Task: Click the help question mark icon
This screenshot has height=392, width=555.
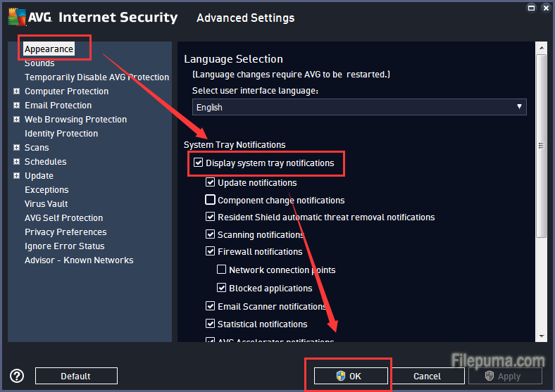Action: 17,376
